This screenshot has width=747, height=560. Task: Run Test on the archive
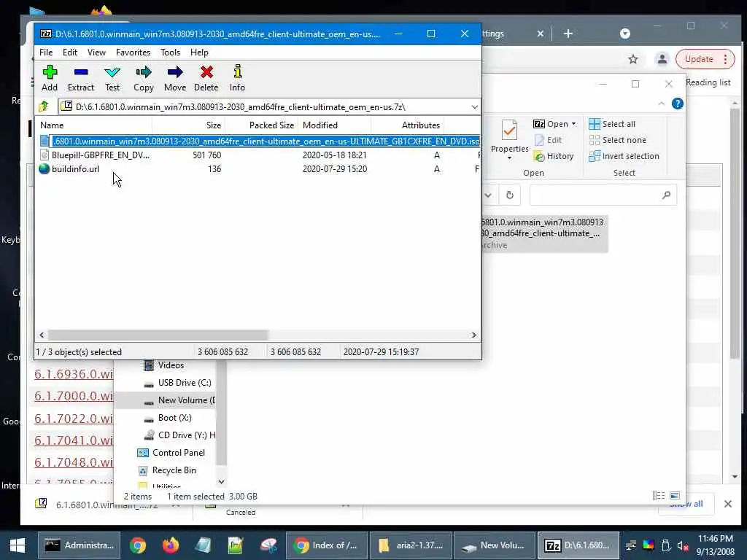112,78
